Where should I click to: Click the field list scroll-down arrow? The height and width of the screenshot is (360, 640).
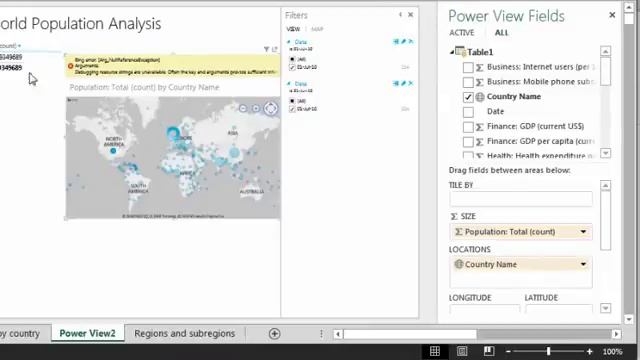point(606,153)
